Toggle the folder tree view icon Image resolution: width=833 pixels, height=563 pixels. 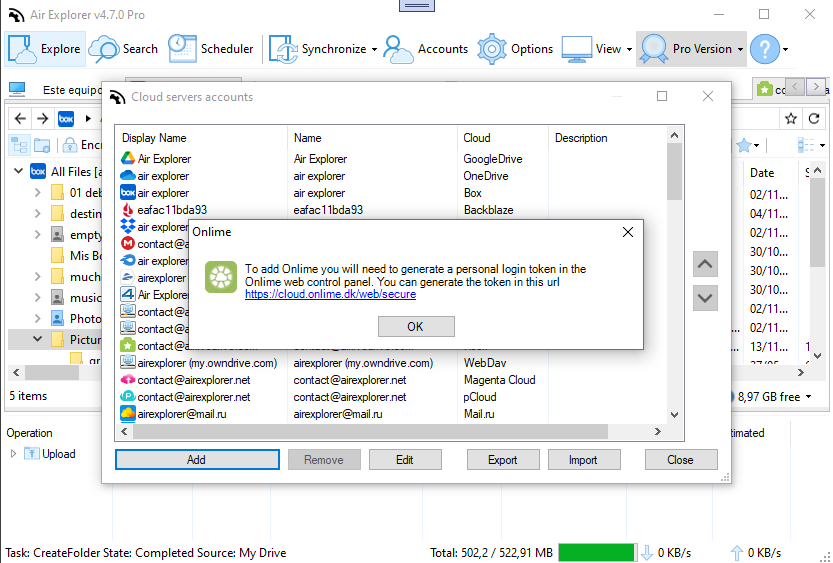pos(20,144)
